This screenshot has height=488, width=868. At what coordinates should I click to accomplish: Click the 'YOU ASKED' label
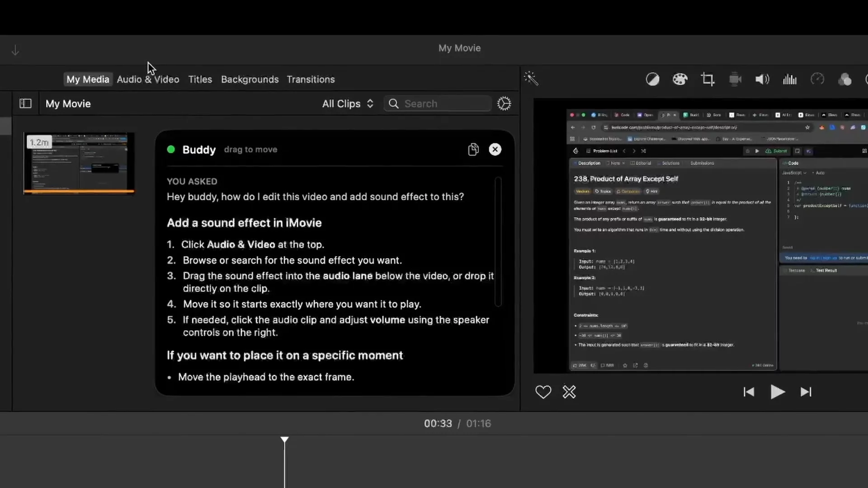192,181
